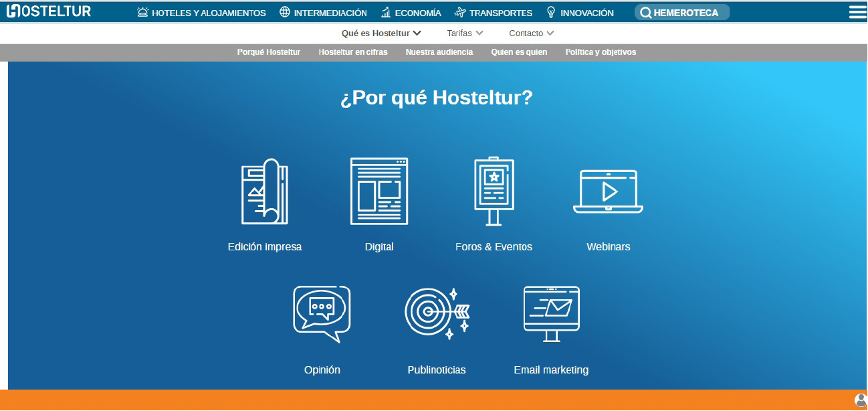868x411 pixels.
Task: Click the Webinars laptop play icon
Action: coord(608,191)
